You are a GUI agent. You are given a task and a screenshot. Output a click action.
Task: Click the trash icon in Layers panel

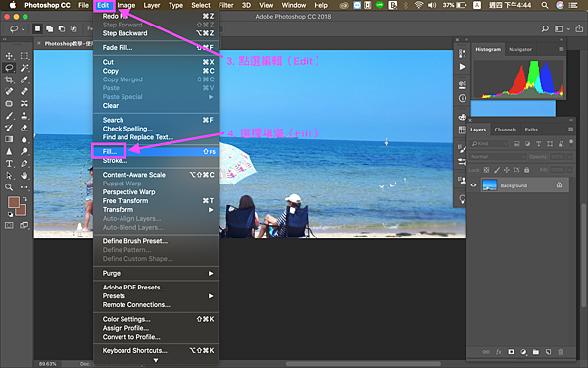561,352
